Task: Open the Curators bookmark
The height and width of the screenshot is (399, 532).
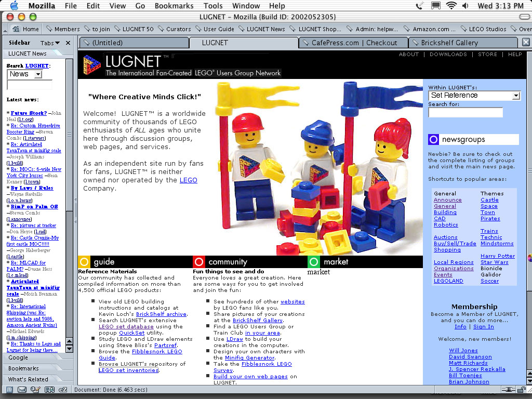Action: (x=175, y=29)
